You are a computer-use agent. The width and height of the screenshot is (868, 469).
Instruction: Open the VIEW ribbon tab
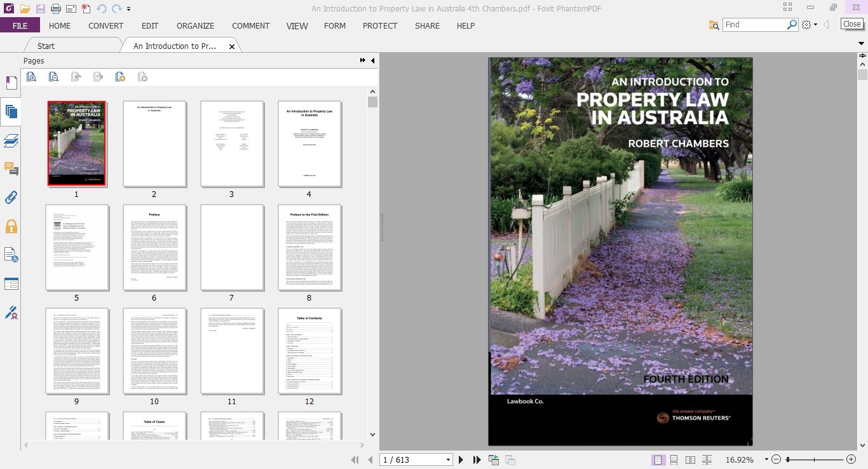pos(297,25)
